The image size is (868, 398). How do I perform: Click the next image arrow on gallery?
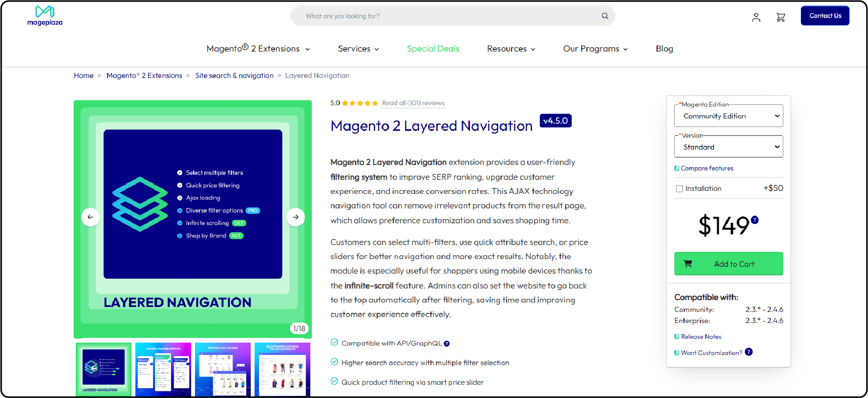[295, 217]
